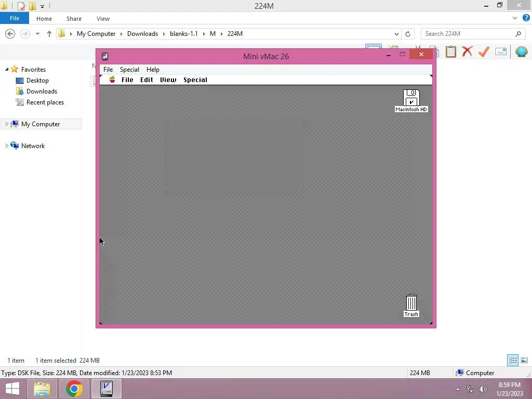532x399 pixels.
Task: Minimize the Mini vMac window
Action: (389, 55)
